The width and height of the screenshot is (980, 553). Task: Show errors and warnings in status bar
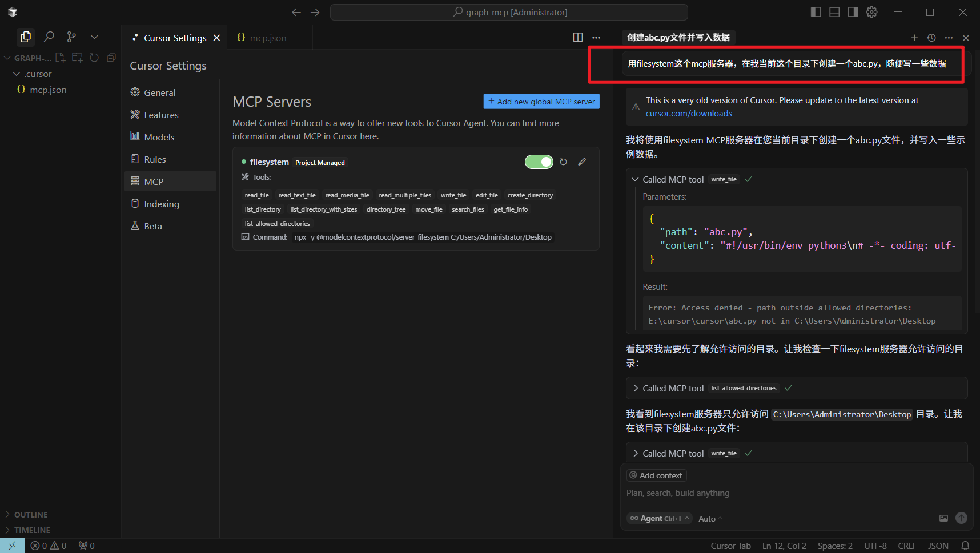click(49, 546)
